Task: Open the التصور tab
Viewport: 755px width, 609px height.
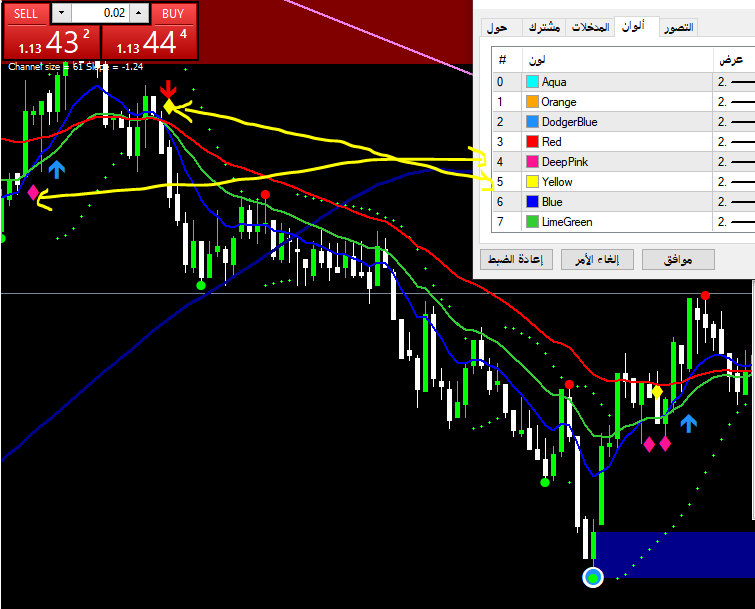Action: point(680,27)
